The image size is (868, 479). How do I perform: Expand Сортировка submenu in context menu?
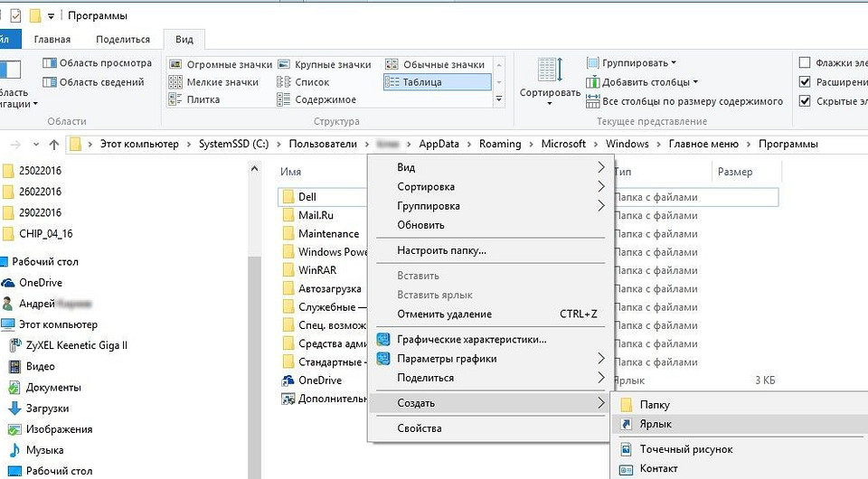point(600,186)
